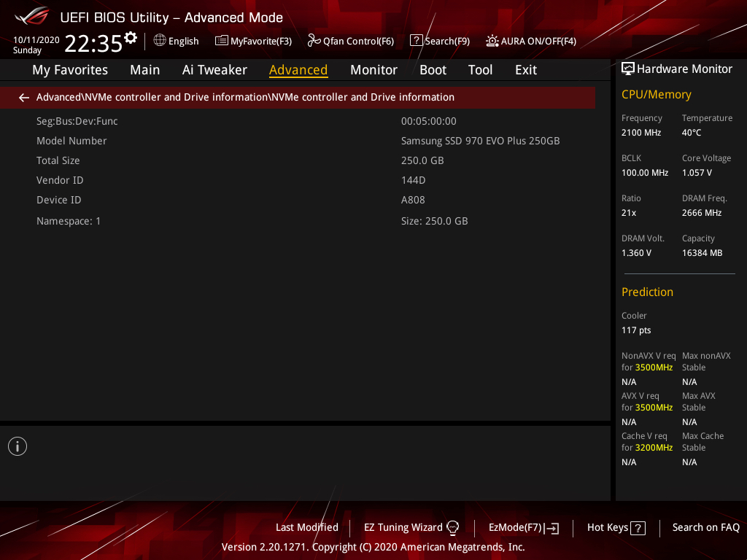Select the Namespace: 1 row
747x560 pixels.
click(x=69, y=221)
